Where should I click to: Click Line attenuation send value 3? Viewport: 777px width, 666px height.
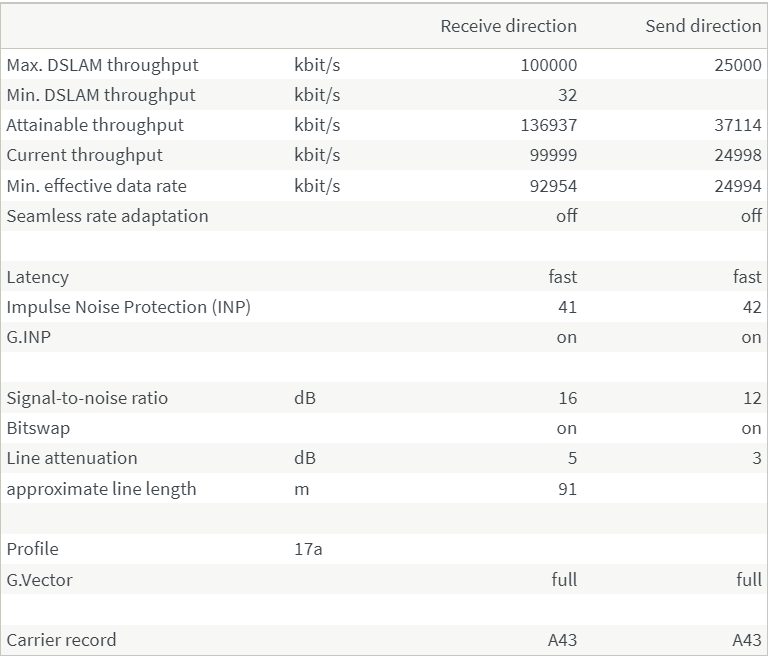755,458
